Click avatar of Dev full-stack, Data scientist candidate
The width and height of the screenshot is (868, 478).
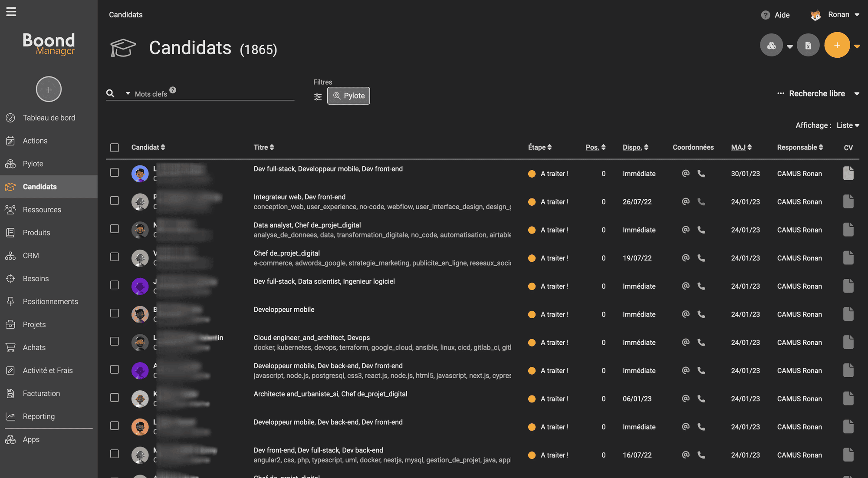(x=140, y=286)
